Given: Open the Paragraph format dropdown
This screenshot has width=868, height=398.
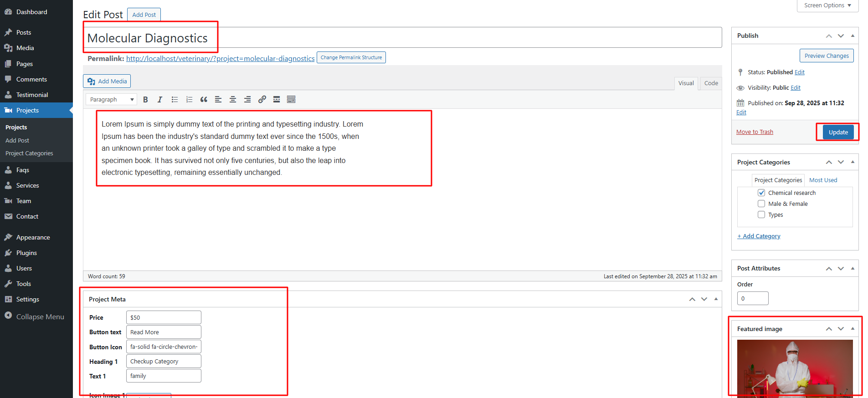Looking at the screenshot, I should pyautogui.click(x=112, y=100).
